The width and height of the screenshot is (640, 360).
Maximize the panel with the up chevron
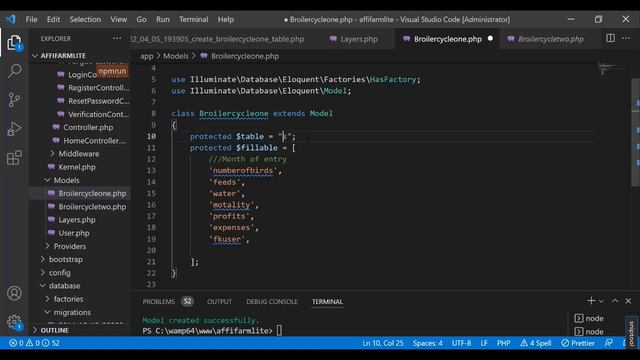[x=615, y=301]
